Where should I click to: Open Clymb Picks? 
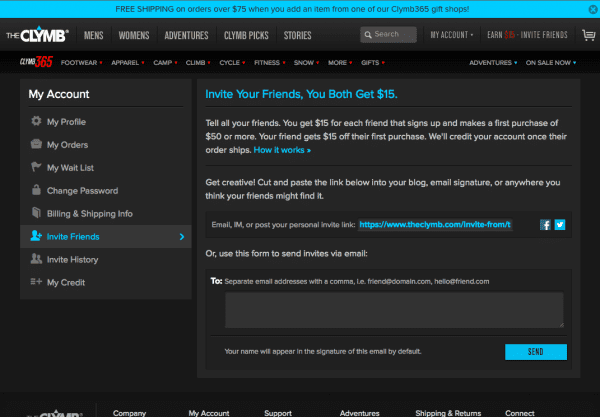(x=246, y=35)
